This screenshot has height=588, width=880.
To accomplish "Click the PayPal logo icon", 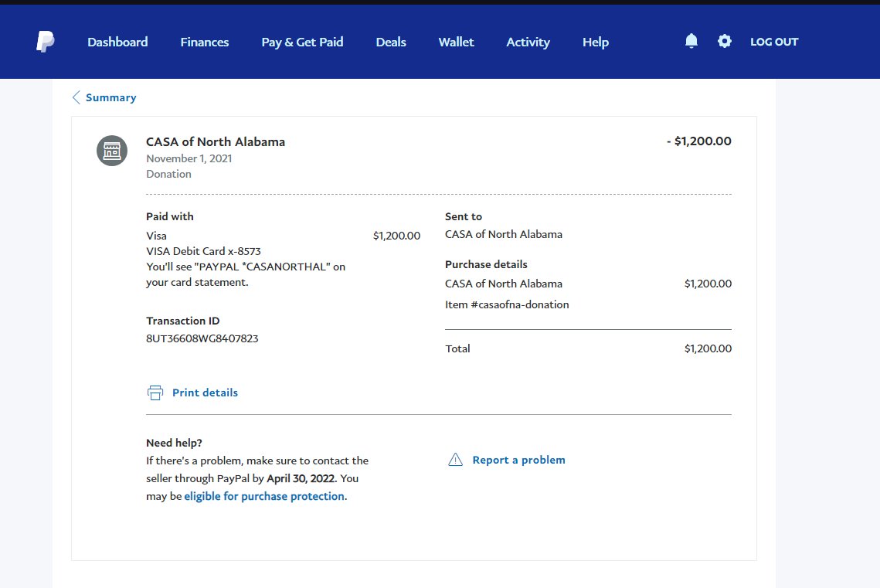I will (x=46, y=42).
